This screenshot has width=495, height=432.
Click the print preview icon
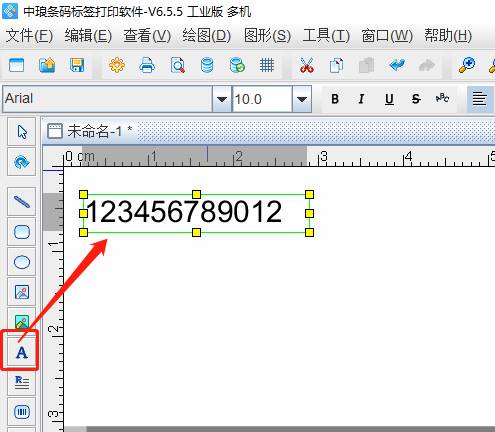[178, 65]
